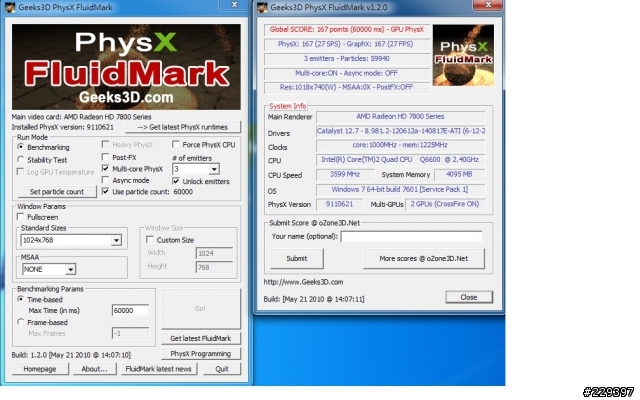Click the Set particle count button

pyautogui.click(x=57, y=191)
